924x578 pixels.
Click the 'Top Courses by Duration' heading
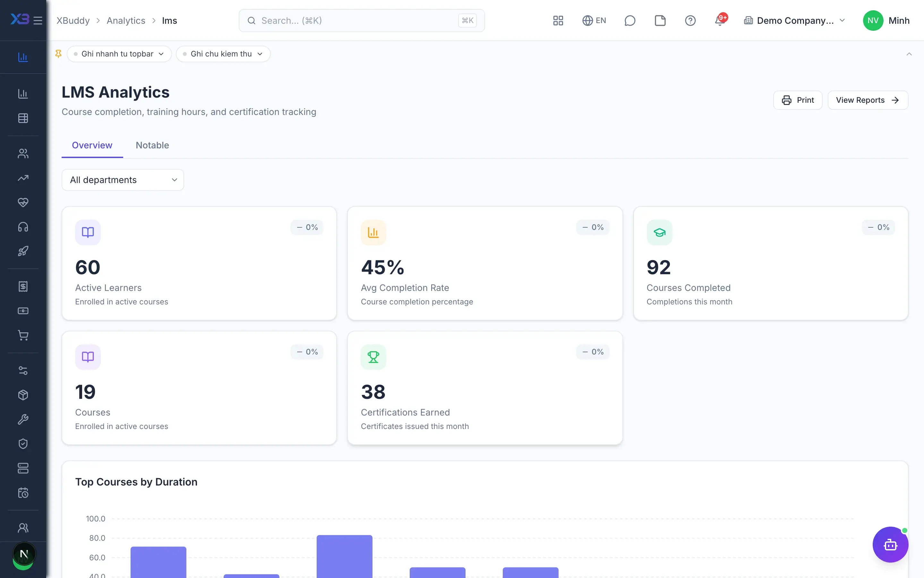[x=136, y=482]
